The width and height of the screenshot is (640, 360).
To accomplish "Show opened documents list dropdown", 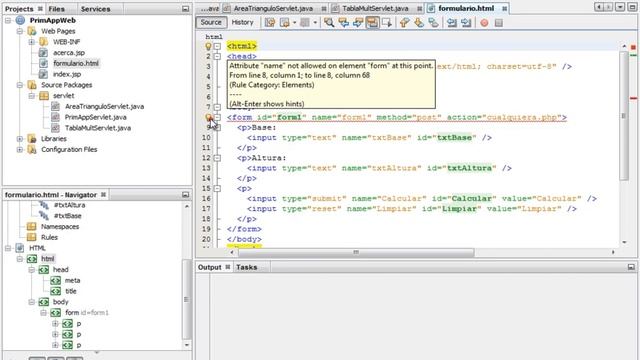I will pos(620,7).
